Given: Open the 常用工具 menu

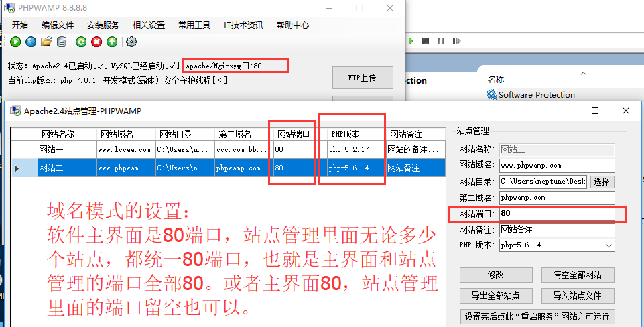Looking at the screenshot, I should coord(194,25).
